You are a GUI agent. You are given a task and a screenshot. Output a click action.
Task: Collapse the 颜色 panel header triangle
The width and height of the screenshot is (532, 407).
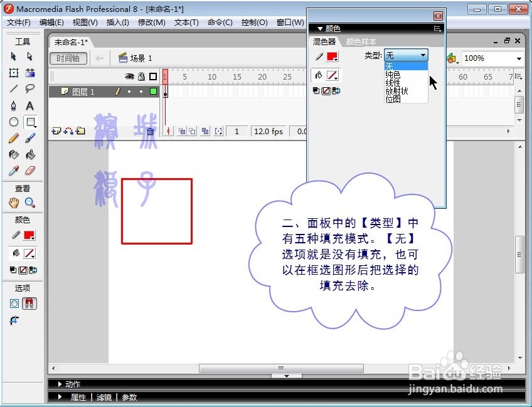tap(320, 28)
